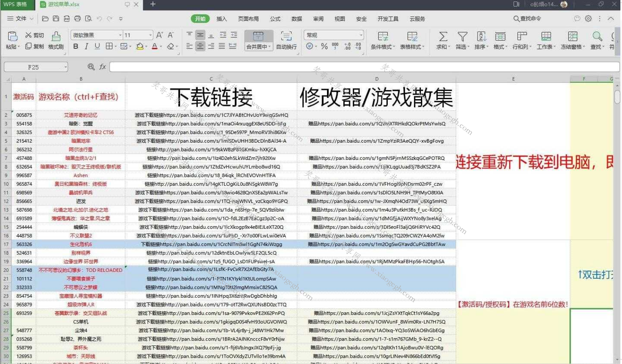622x364 pixels.
Task: Click into the formula bar input
Action: (364, 67)
